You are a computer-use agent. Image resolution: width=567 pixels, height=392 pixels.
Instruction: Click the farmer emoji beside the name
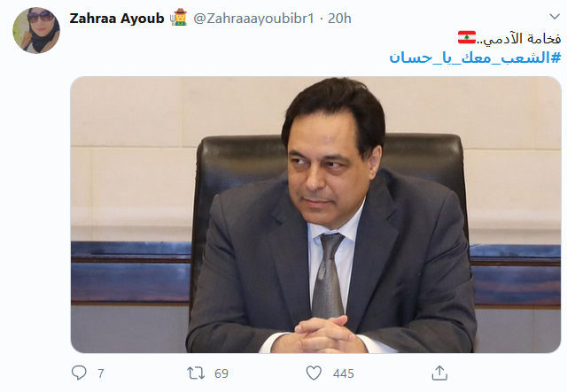[179, 18]
